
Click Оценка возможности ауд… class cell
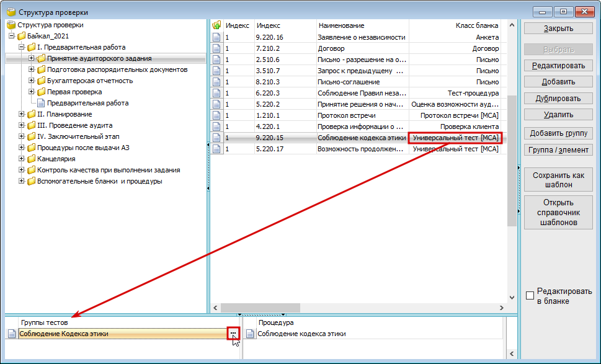455,104
